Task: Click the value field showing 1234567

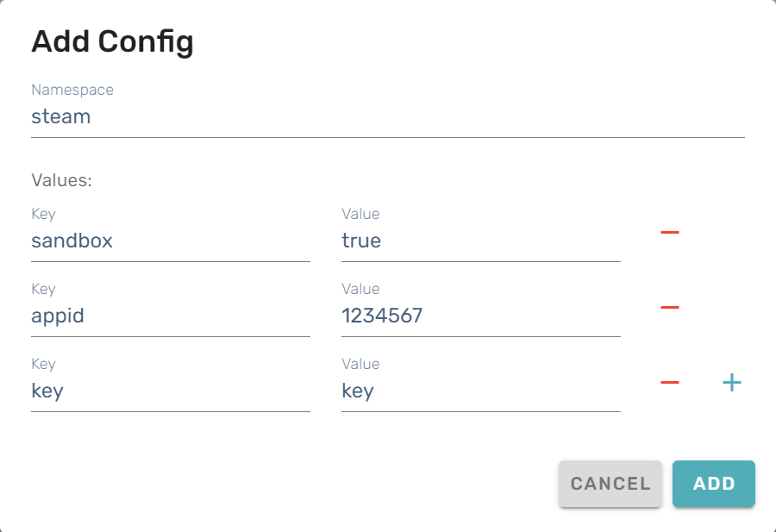Action: (x=480, y=316)
